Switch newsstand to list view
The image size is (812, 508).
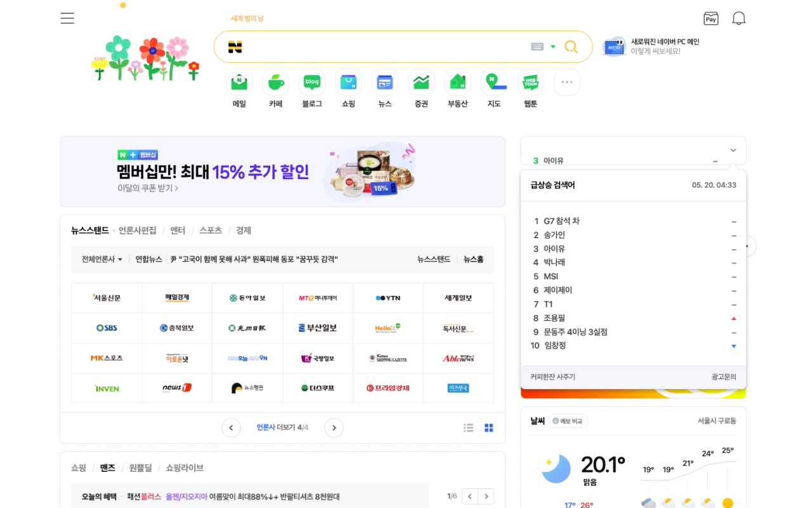point(468,427)
